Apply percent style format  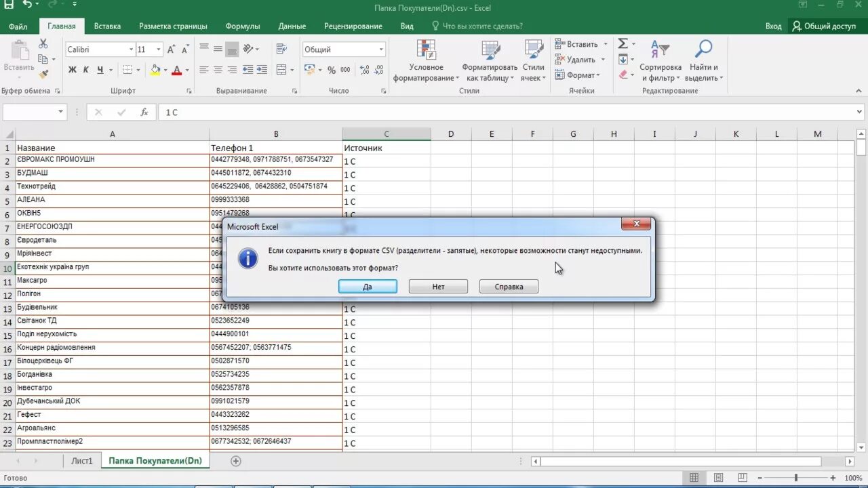(x=332, y=70)
